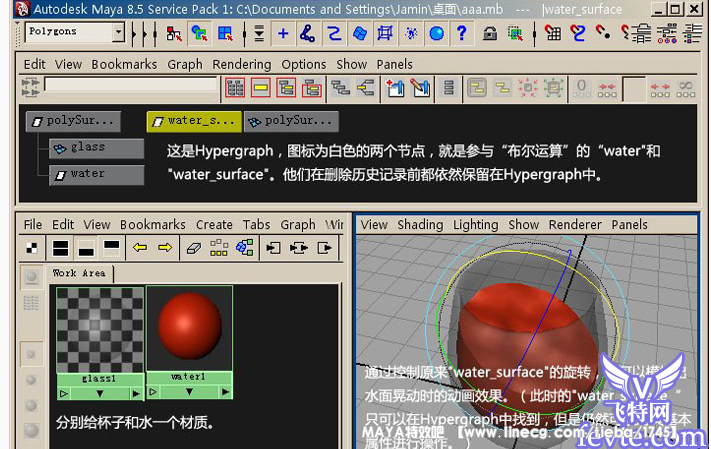Select the glass1 checker material swatch

(x=100, y=330)
